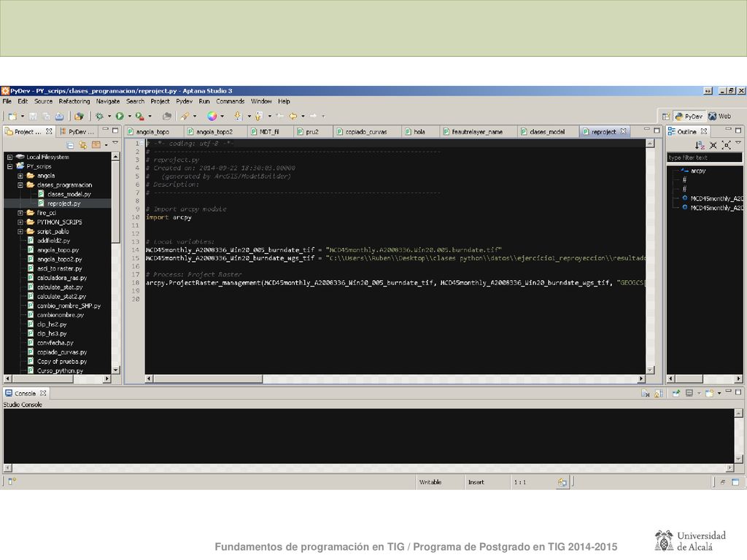Expand the PYTHON_SCRIPS folder node
Screen dimensions: 747x560
pos(20,222)
